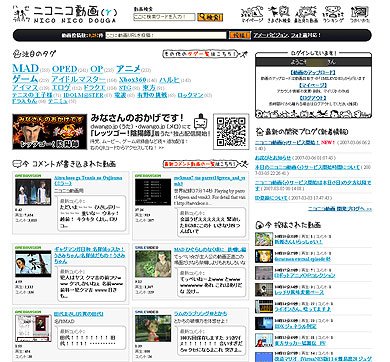Open the ニコニコ動画 開発ブログへ link
The width and height of the screenshot is (390, 362).
(x=340, y=209)
